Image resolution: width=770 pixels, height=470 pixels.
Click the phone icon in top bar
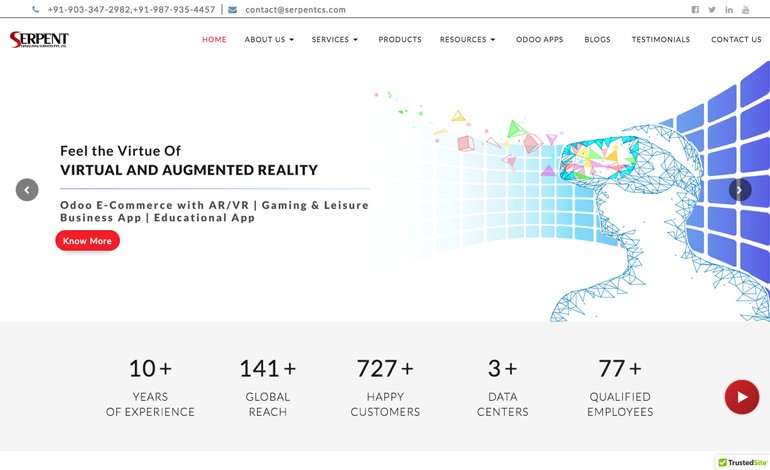tap(35, 10)
